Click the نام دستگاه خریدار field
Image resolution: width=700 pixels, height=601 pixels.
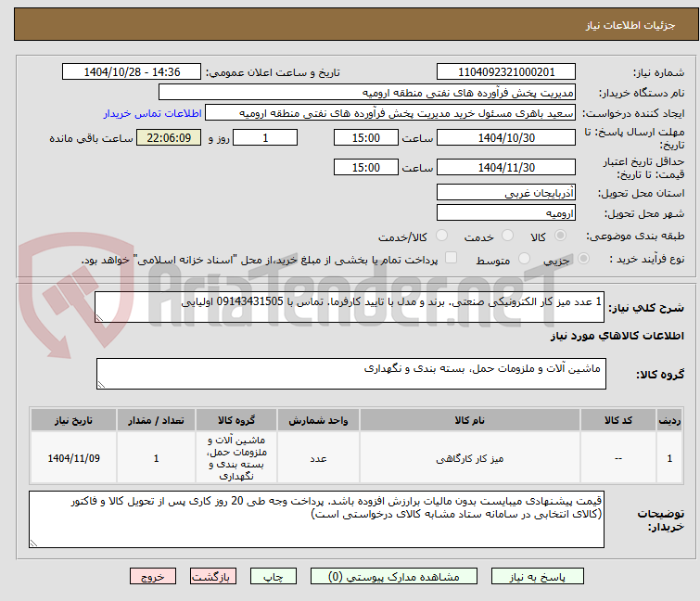(367, 93)
